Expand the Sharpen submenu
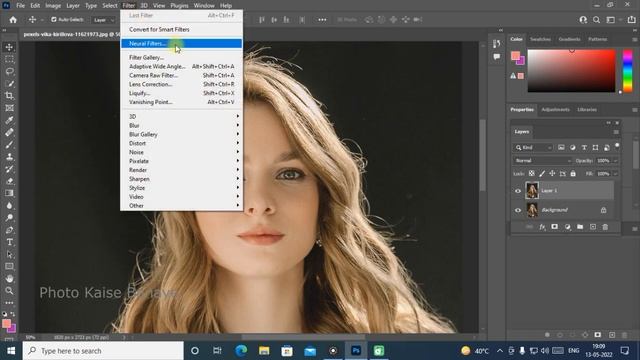 [181, 179]
